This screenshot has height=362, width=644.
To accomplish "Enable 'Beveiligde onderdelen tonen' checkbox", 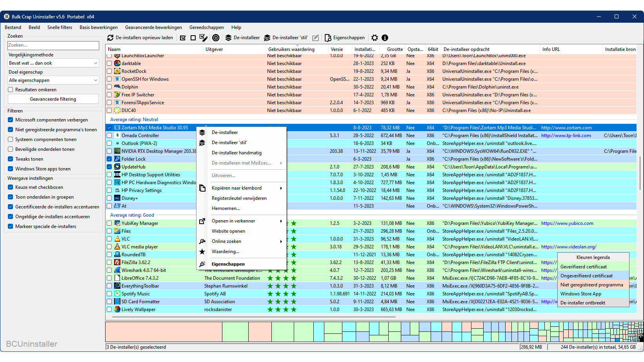I will coord(11,149).
